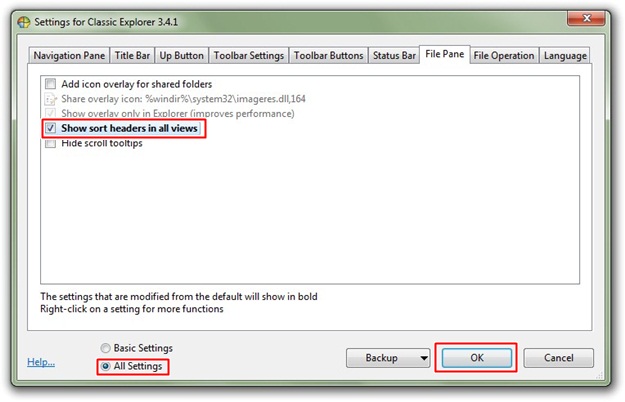The width and height of the screenshot is (625, 402).
Task: Select the All Settings radio button
Action: point(105,366)
